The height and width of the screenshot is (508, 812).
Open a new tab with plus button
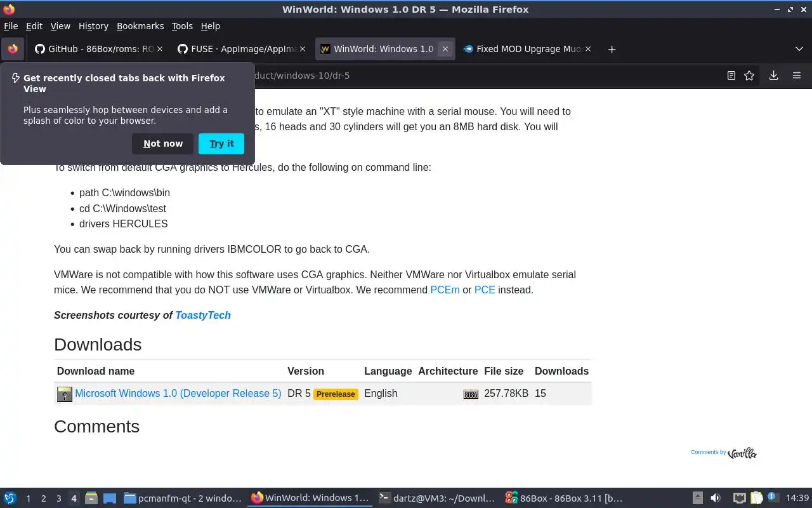coord(612,49)
